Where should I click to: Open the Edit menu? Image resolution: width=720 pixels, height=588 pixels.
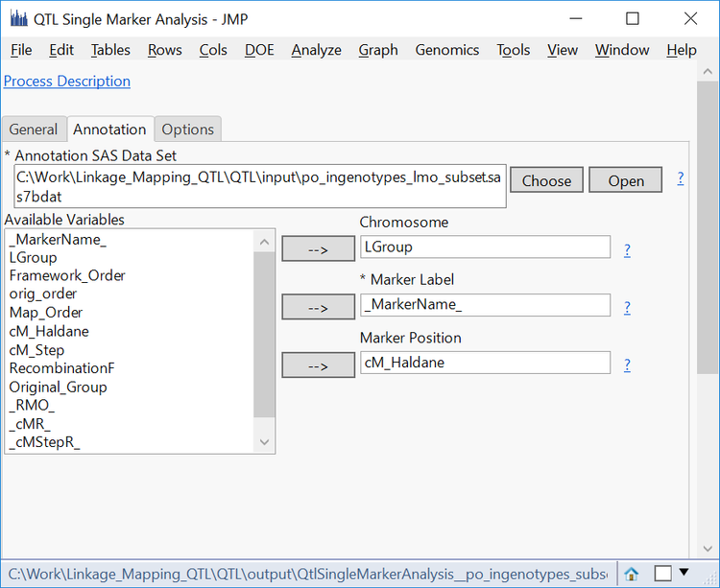(61, 50)
